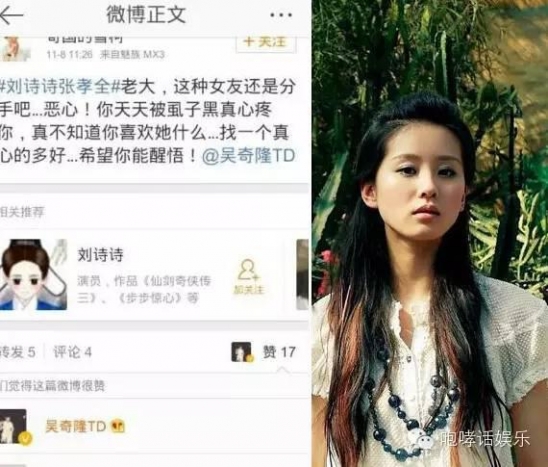The height and width of the screenshot is (467, 548).
Task: Tap the membership badge next to 吴奇隆TD
Action: (118, 426)
